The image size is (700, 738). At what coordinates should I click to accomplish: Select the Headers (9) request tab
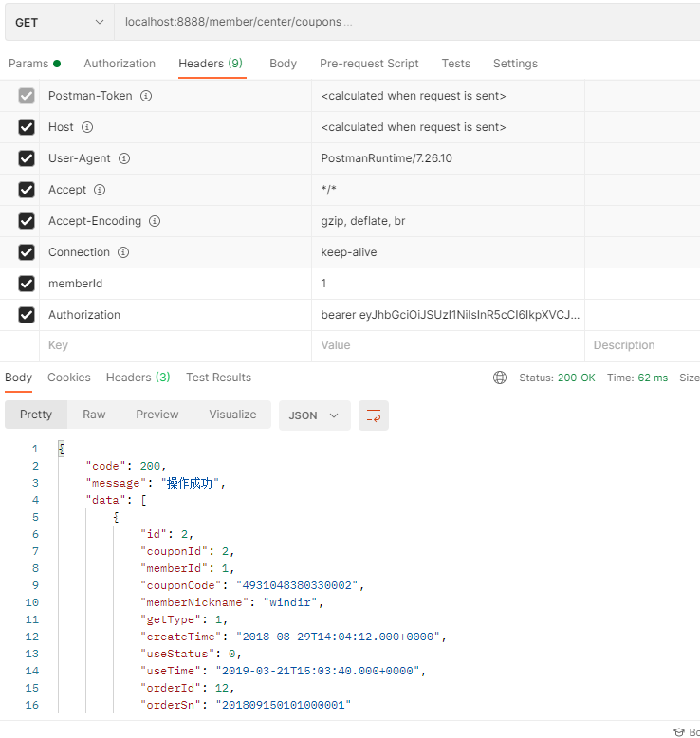(211, 64)
